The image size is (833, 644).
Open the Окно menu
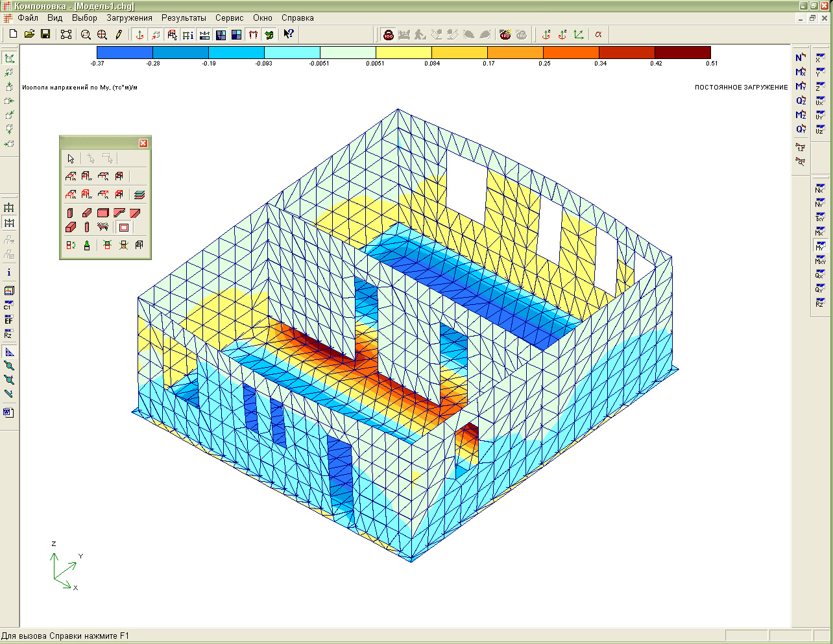click(x=263, y=18)
